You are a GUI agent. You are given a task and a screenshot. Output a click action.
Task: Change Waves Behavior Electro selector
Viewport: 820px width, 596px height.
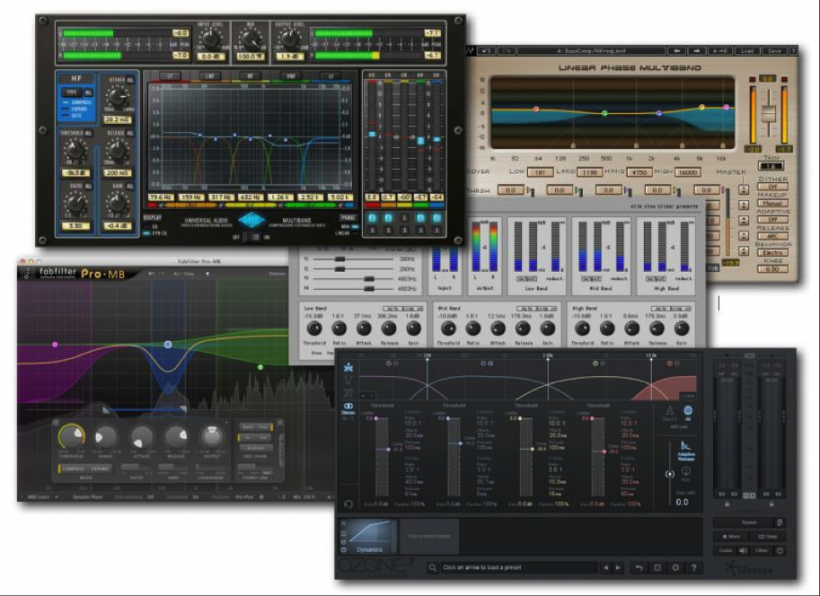click(772, 253)
